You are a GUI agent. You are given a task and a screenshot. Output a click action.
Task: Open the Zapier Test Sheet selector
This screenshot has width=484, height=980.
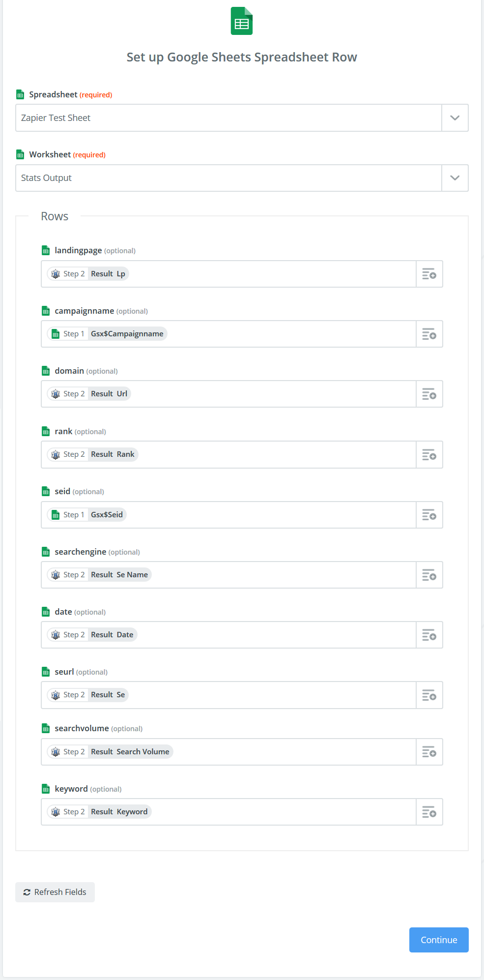pos(228,118)
